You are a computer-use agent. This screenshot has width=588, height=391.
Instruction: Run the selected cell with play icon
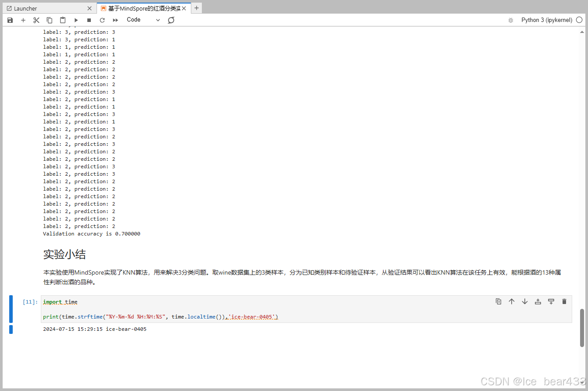coord(76,20)
